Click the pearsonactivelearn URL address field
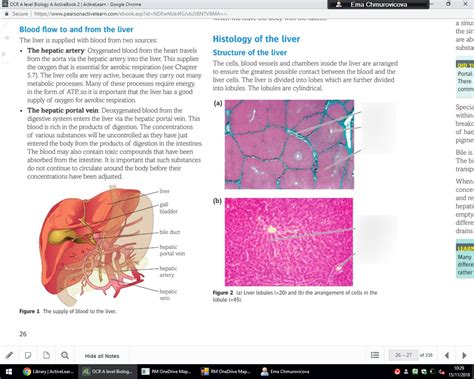This screenshot has width=474, height=379. (x=131, y=14)
